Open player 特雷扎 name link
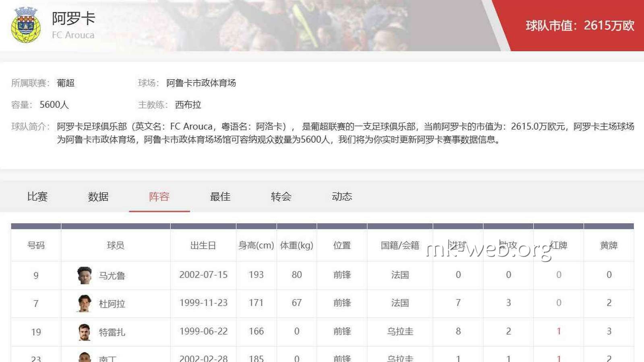Viewport: 644px width, 362px height. [112, 332]
